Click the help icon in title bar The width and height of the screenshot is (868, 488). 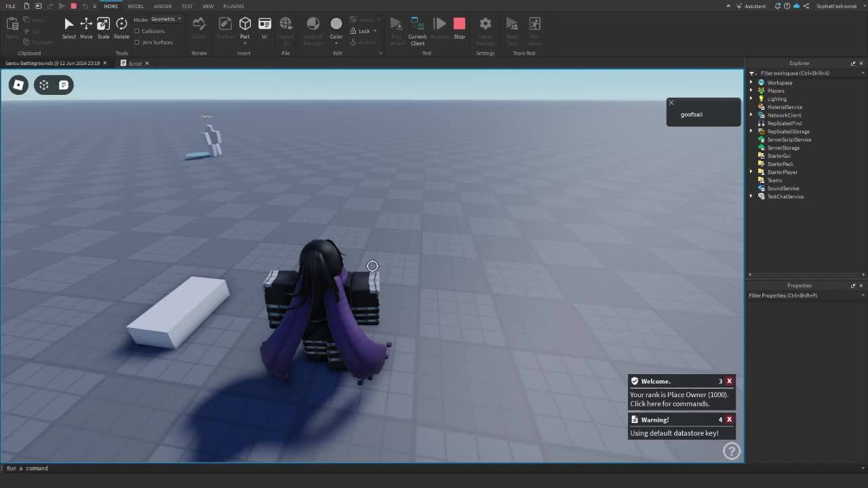pyautogui.click(x=787, y=6)
